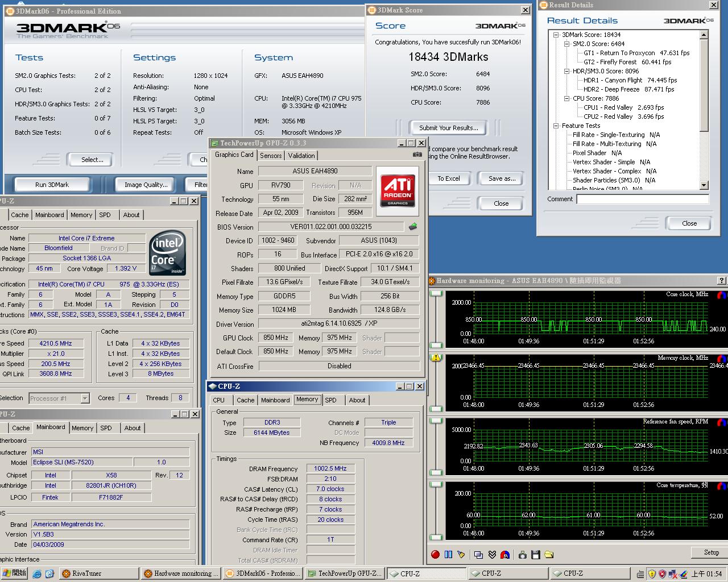Open Internet Explorer from quick launch
Screen dimensions: 728x582
[x=37, y=574]
